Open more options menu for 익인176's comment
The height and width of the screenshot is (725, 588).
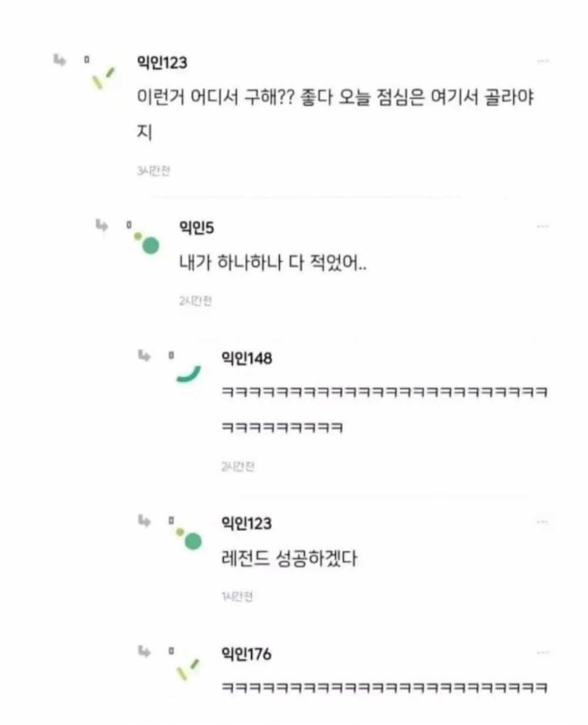tap(542, 653)
